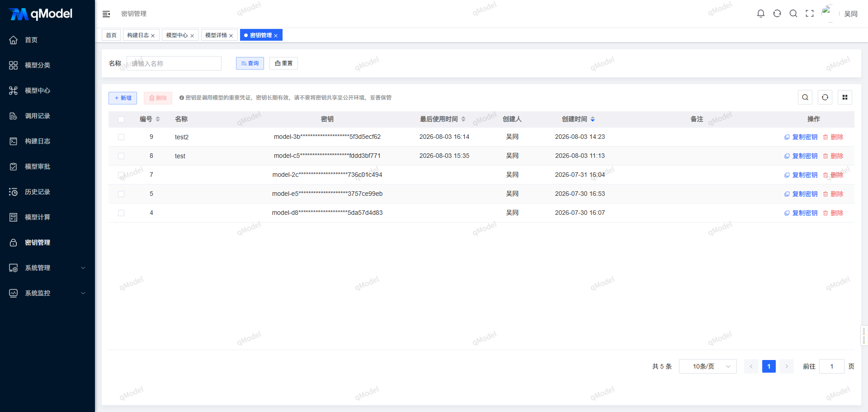Click the refresh page icon in header
The width and height of the screenshot is (868, 412).
[777, 14]
